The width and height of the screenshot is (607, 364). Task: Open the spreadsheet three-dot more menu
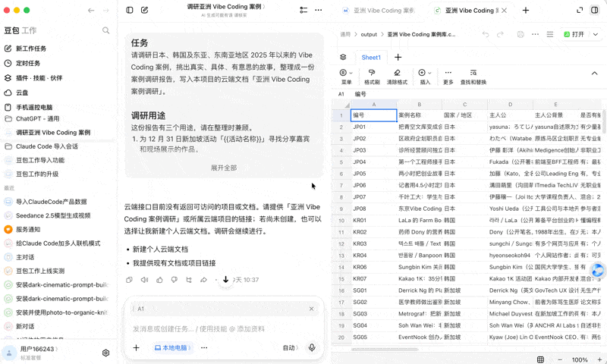535,34
